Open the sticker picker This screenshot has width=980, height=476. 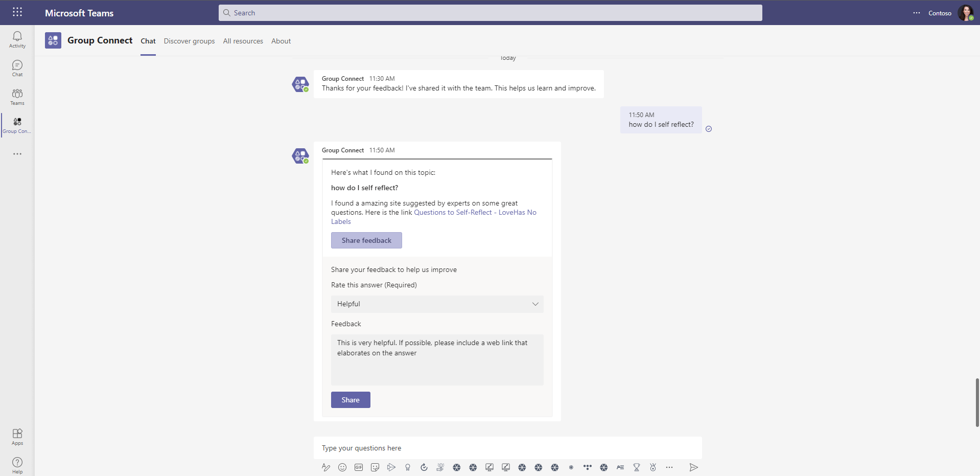(x=375, y=467)
